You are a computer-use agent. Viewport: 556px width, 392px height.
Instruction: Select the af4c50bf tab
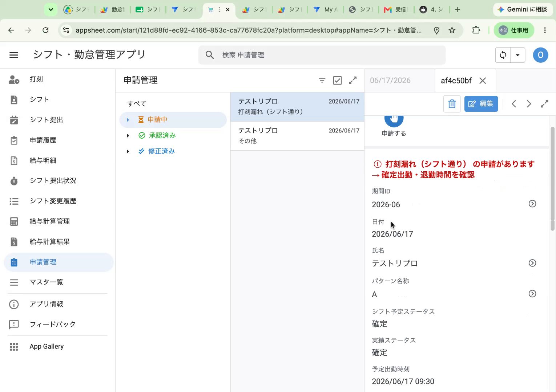point(456,81)
